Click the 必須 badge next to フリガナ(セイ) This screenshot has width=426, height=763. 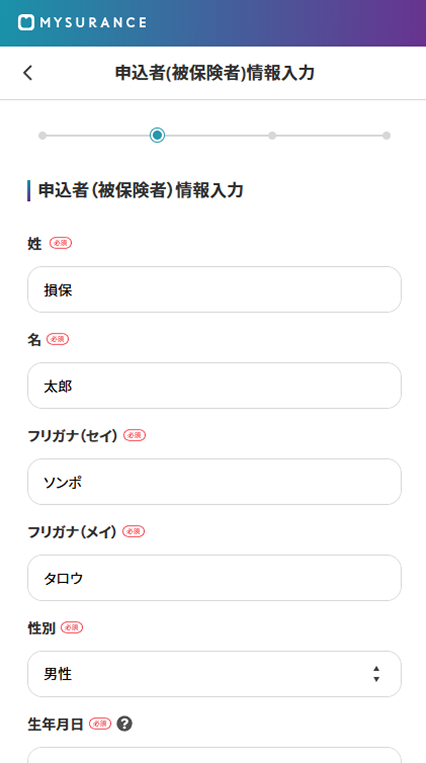(134, 436)
